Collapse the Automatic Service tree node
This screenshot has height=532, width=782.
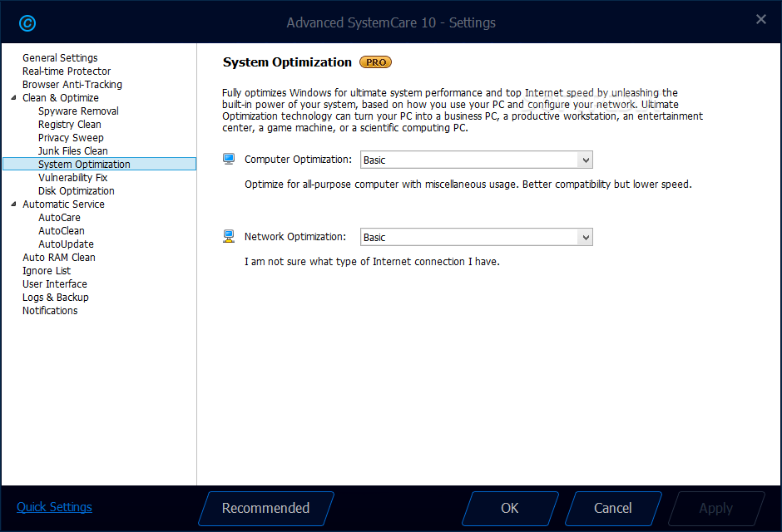(x=13, y=204)
